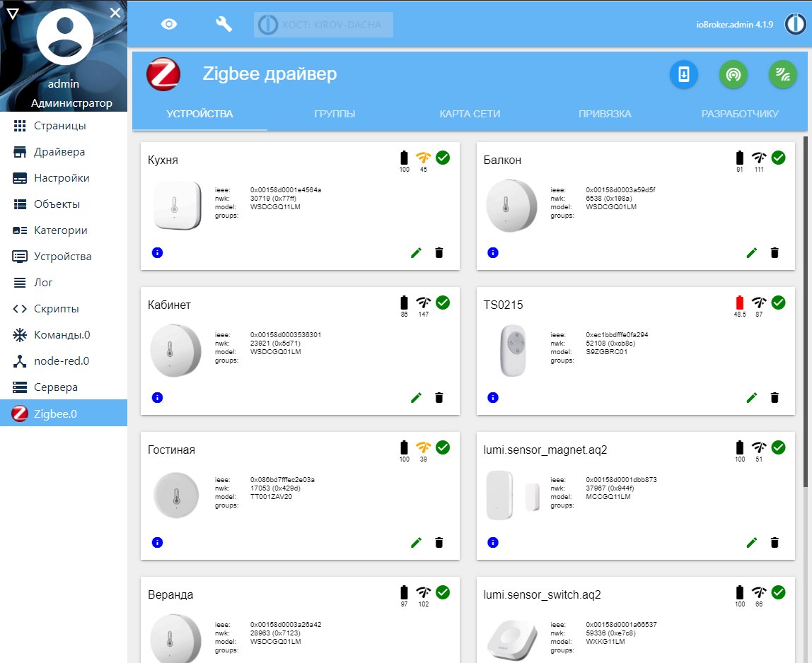Viewport: 812px width, 663px height.
Task: Delete the Кухня device with trash icon
Action: point(439,252)
